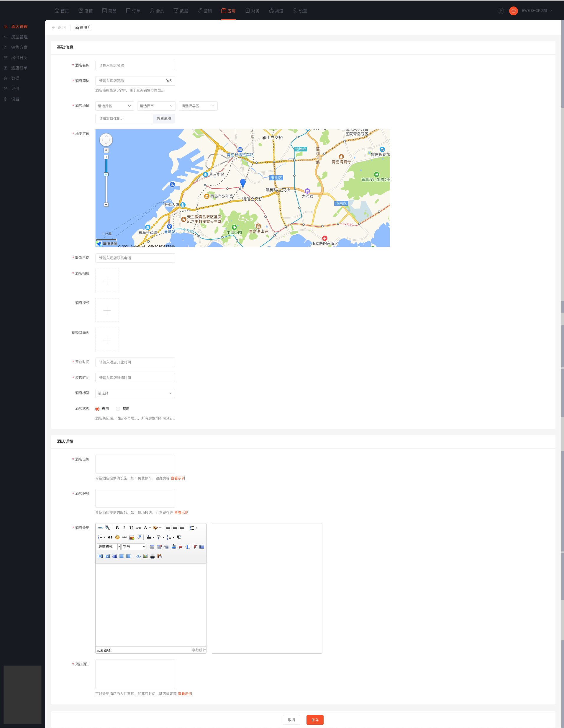Delete table in editor
Viewport: 564px width, 728px height.
click(x=160, y=547)
